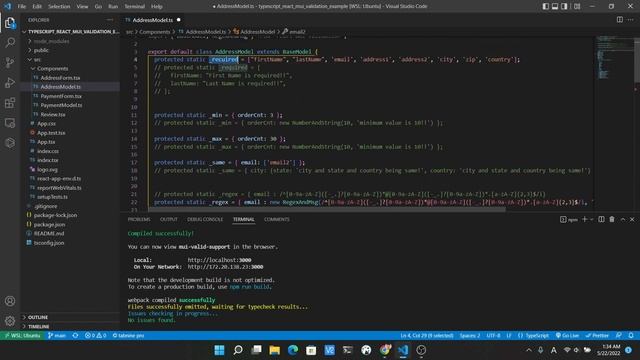Toggle secondary side bar layout button

pos(564,6)
